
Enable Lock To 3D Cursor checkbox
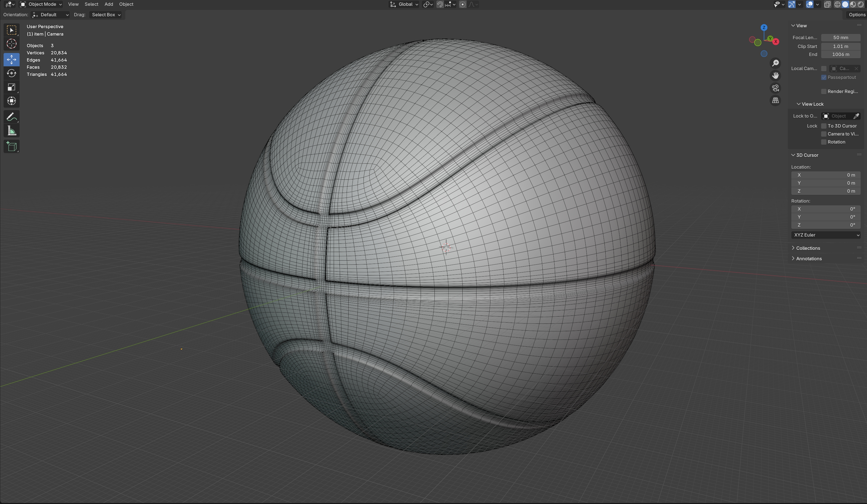pos(824,126)
